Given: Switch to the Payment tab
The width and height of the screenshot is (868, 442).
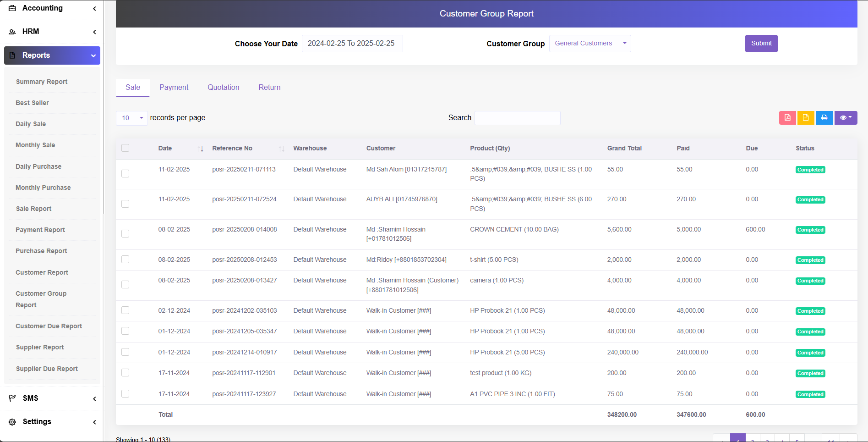Looking at the screenshot, I should pyautogui.click(x=174, y=87).
